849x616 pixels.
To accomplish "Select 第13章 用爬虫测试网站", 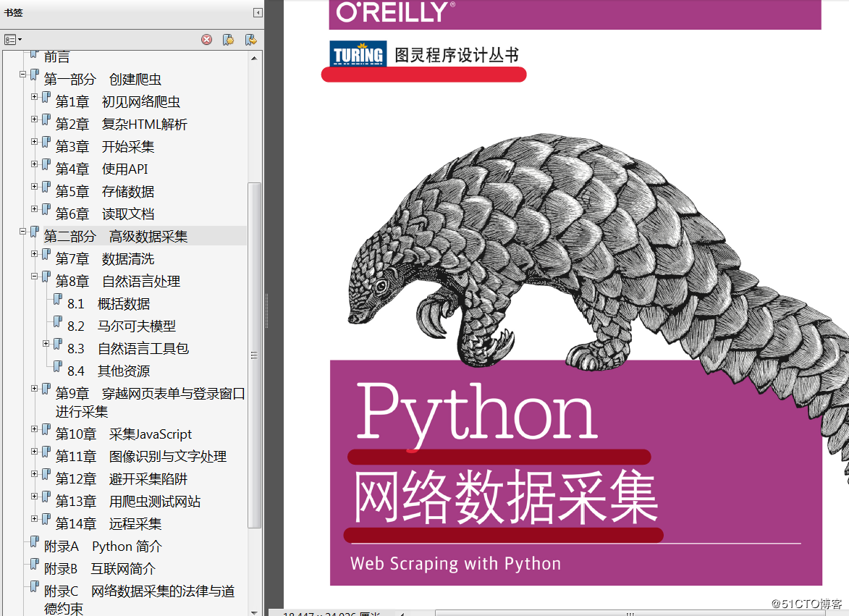I will point(128,501).
